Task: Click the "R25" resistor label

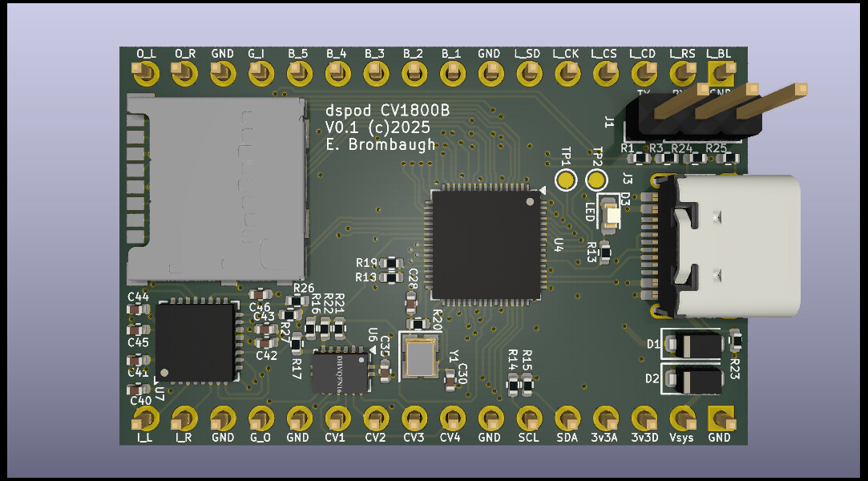Action: [x=717, y=148]
